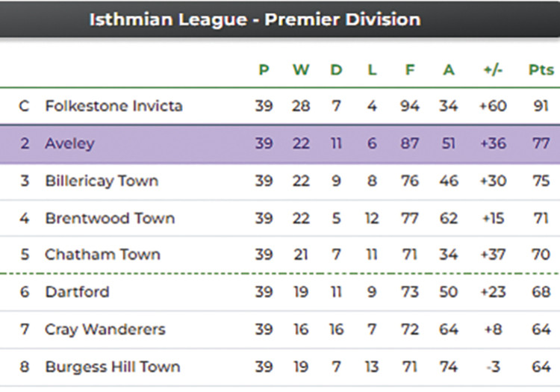This screenshot has width=560, height=392.
Task: Click the Pts column header
Action: tap(541, 70)
